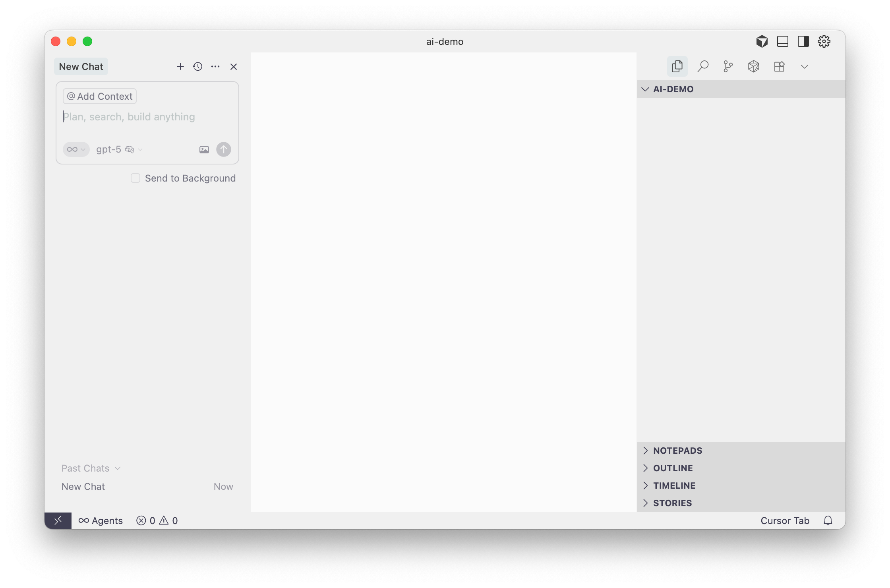Image resolution: width=890 pixels, height=588 pixels.
Task: Minimize the window with the yellow button
Action: pos(72,41)
